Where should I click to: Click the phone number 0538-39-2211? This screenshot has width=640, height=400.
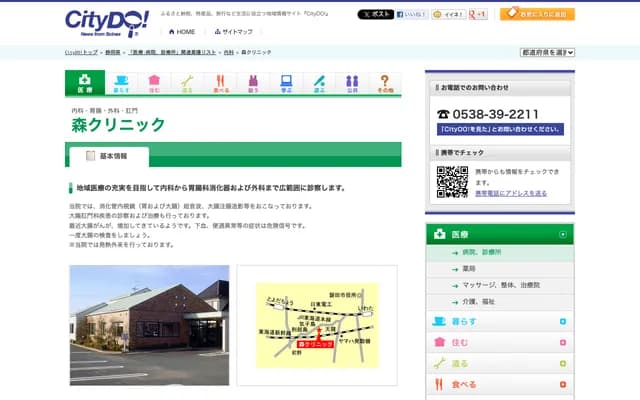pyautogui.click(x=496, y=114)
